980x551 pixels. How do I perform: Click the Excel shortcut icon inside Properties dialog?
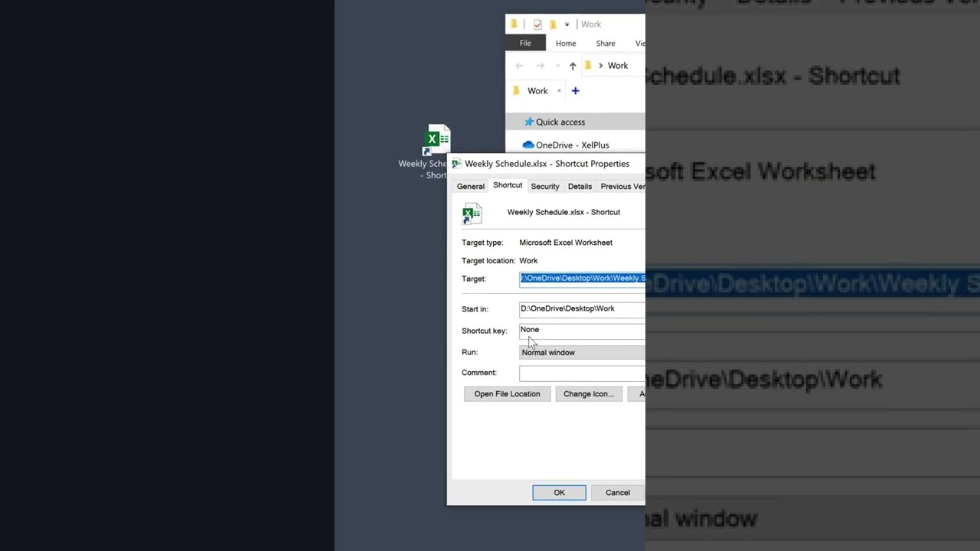[472, 214]
